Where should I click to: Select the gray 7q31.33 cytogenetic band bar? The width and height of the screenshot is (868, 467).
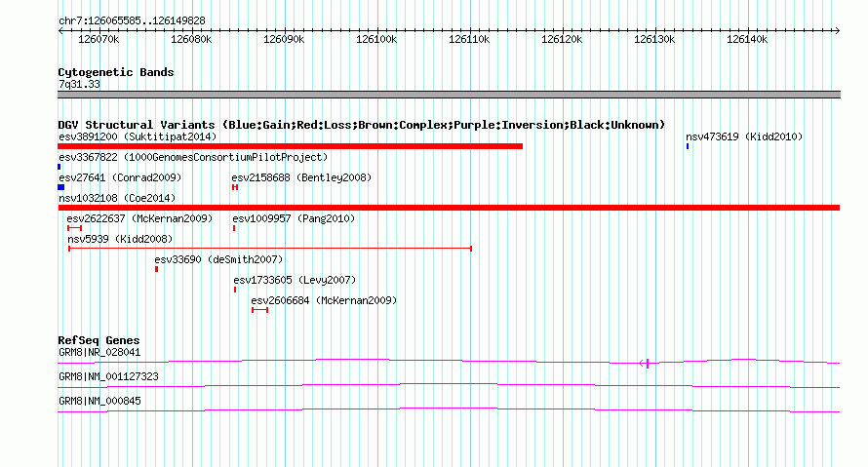tap(449, 95)
